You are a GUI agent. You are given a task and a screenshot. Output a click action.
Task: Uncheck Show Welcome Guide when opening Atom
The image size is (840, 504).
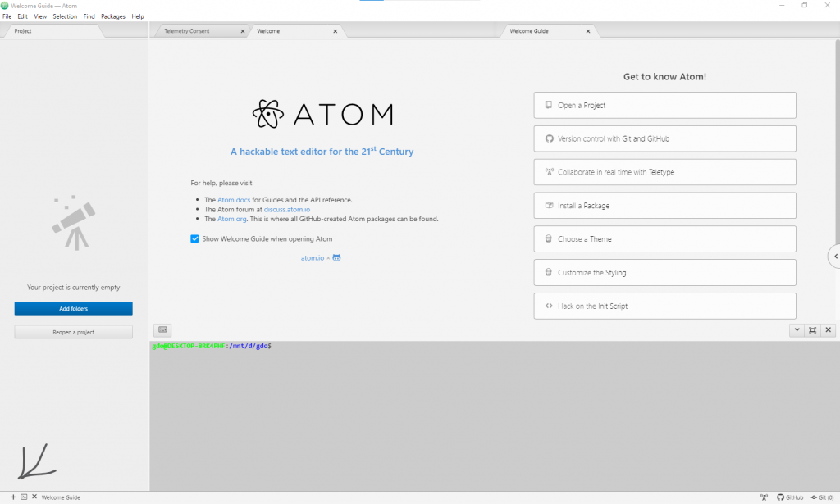pyautogui.click(x=194, y=238)
